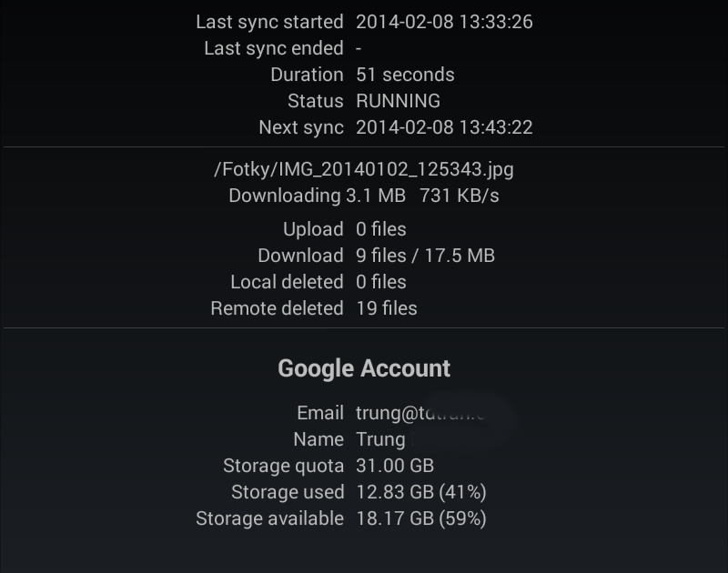Click the Last sync started timestamp
This screenshot has width=728, height=573.
pyautogui.click(x=444, y=22)
